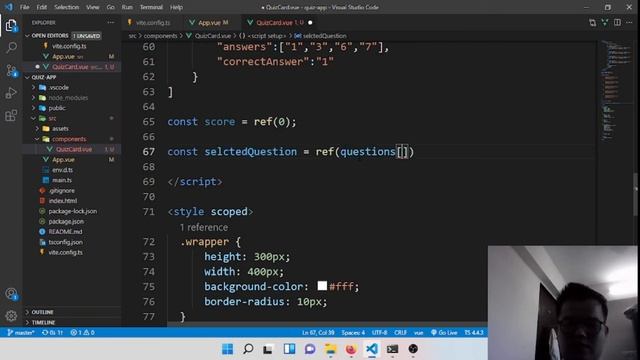The height and width of the screenshot is (360, 640).
Task: Open the Chat app on taskbar
Action: click(310, 349)
